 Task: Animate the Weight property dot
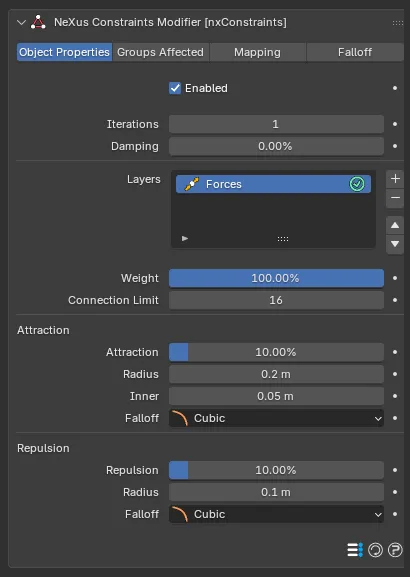pos(395,278)
